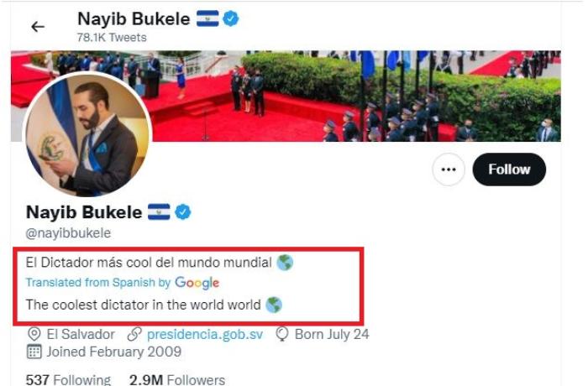Click Translated from Spanish by Google
This screenshot has height=386, width=588.
123,283
